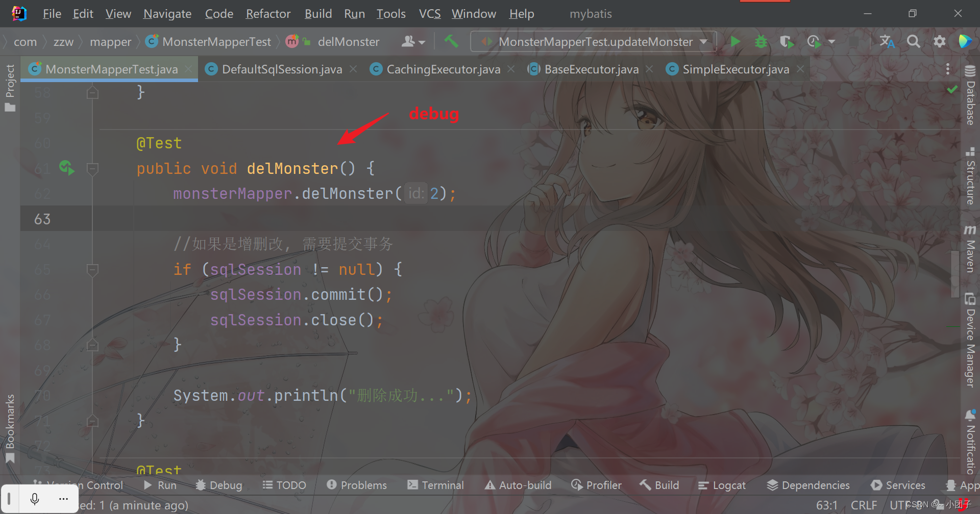Close the BaseExecutor.java tab
The height and width of the screenshot is (514, 980).
[649, 69]
